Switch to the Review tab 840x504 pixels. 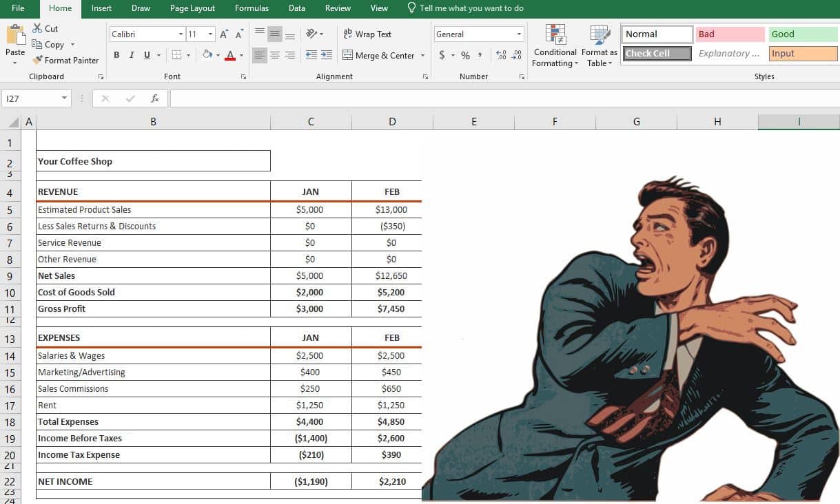click(338, 8)
